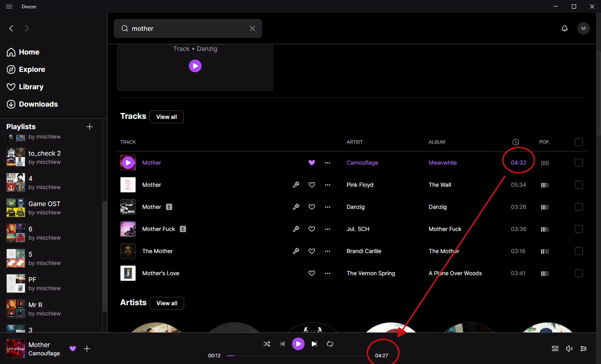Open the Meanwhile album link

click(x=443, y=163)
